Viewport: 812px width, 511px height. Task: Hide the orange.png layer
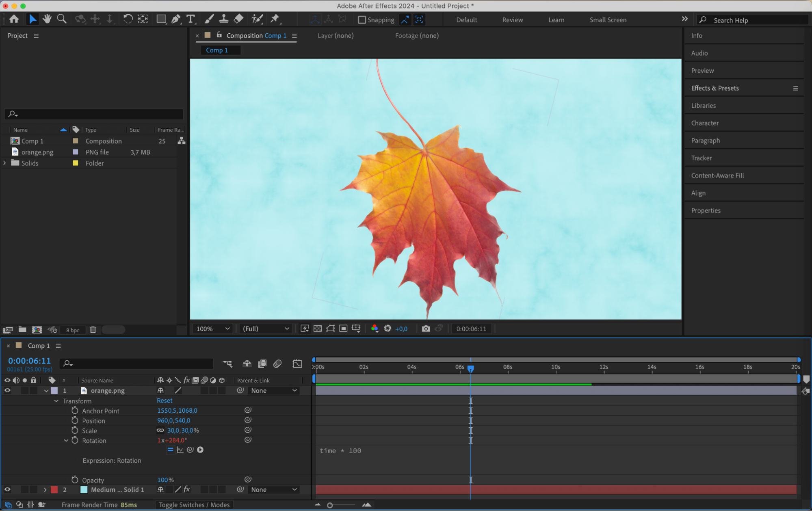click(7, 390)
